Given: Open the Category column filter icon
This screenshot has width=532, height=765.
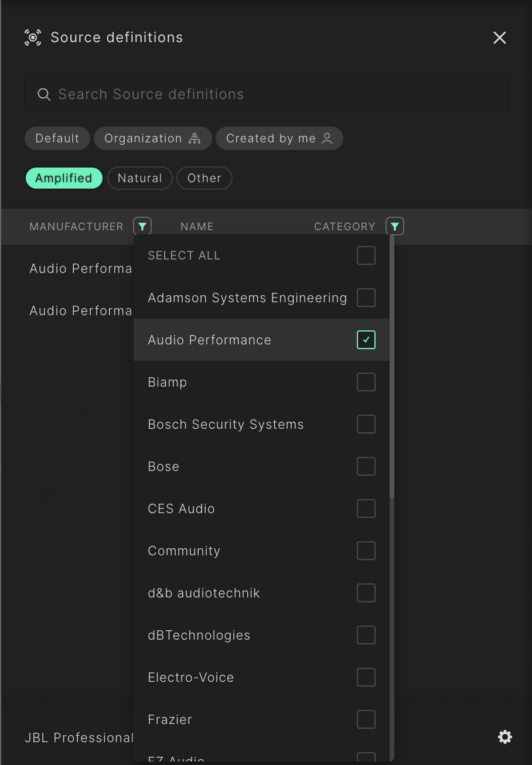Looking at the screenshot, I should pos(395,226).
